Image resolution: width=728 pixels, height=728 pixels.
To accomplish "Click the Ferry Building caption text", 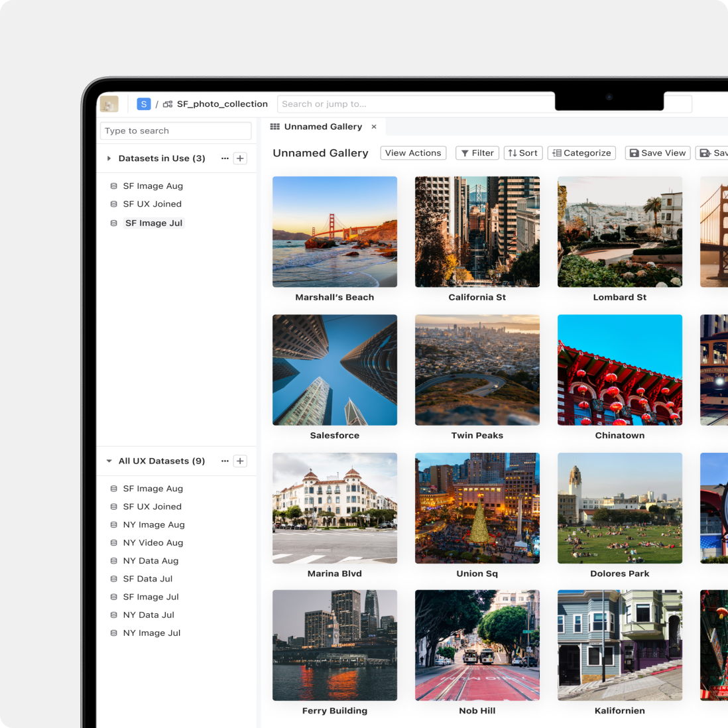I will point(335,711).
